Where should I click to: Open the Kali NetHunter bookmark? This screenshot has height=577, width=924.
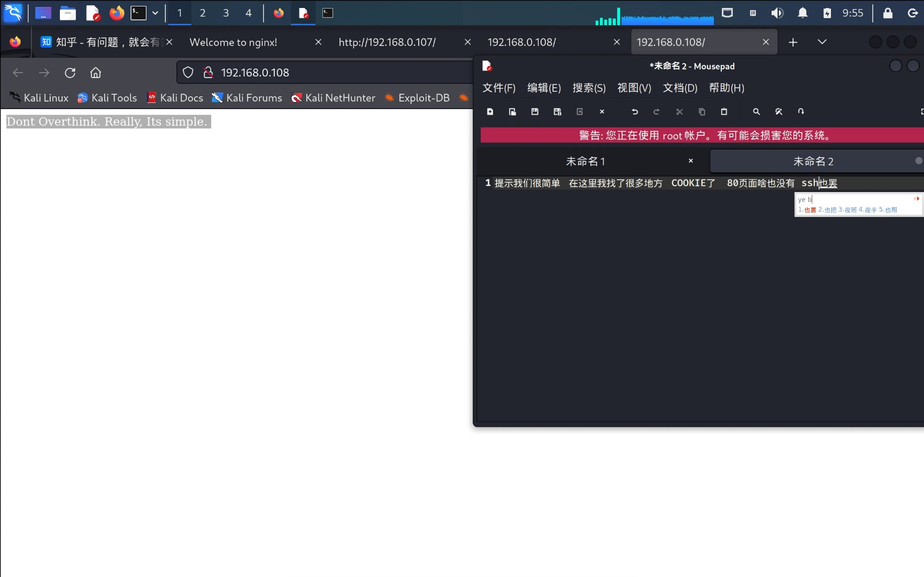point(333,98)
